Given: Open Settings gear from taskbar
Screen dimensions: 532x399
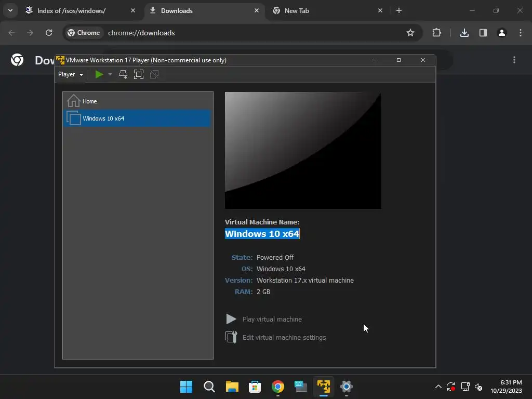Looking at the screenshot, I should [347, 387].
